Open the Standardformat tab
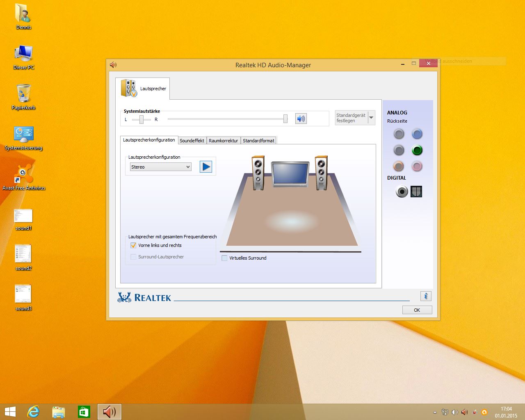 point(258,141)
